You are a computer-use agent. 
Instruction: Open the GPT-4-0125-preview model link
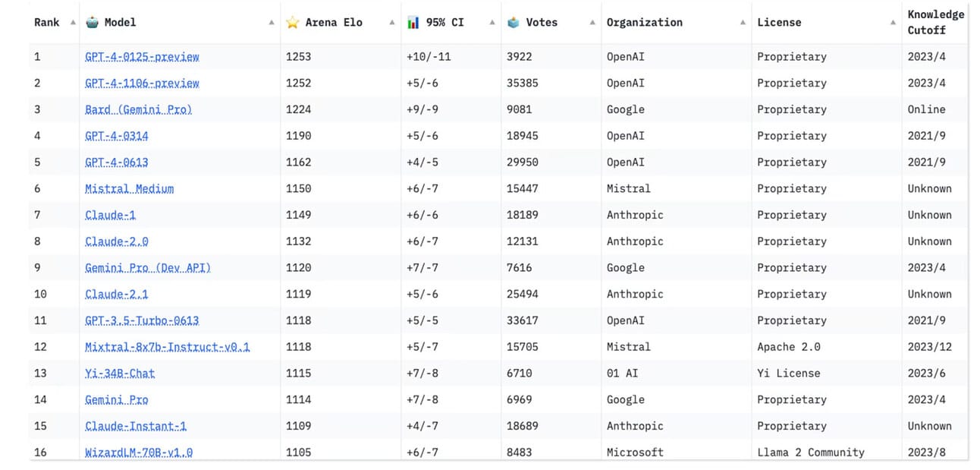pyautogui.click(x=142, y=57)
